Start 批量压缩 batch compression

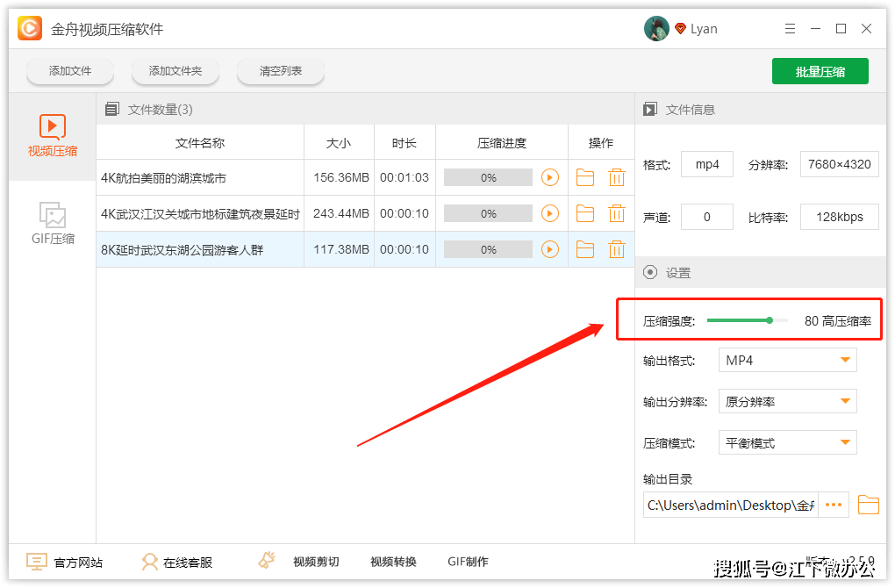pyautogui.click(x=820, y=71)
